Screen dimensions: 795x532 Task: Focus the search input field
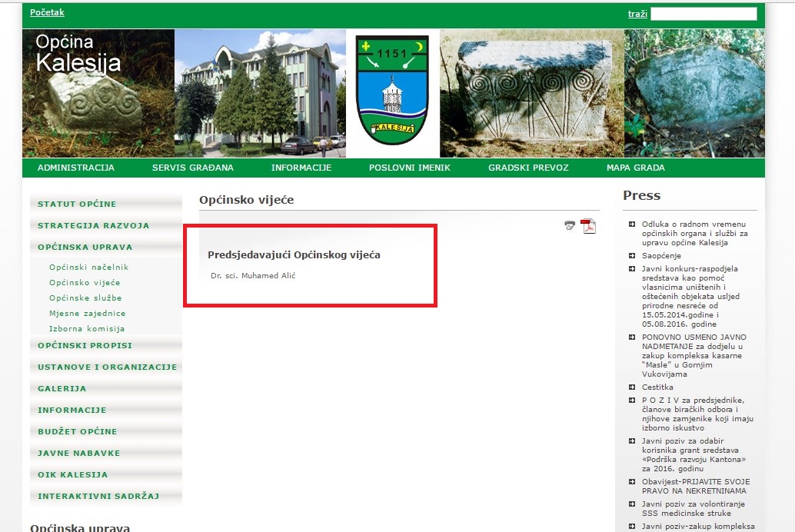(x=704, y=14)
